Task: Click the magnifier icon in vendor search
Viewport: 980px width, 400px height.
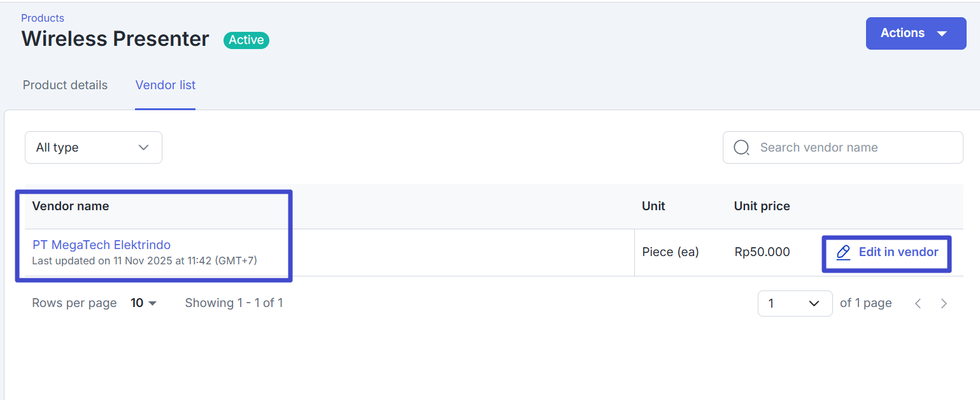Action: [x=741, y=148]
